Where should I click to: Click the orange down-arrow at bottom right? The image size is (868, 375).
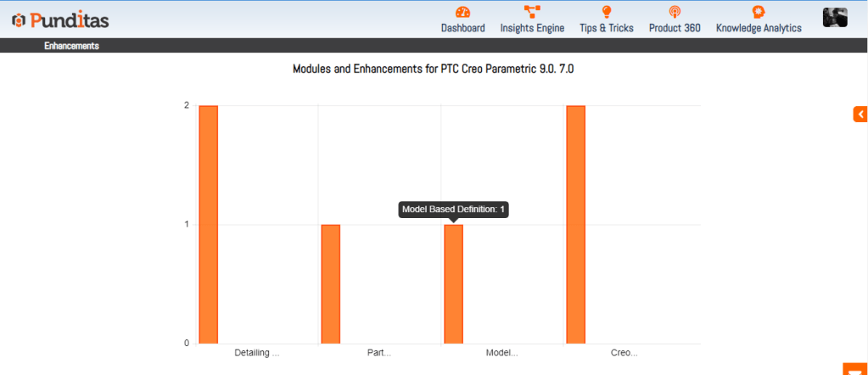pyautogui.click(x=855, y=369)
